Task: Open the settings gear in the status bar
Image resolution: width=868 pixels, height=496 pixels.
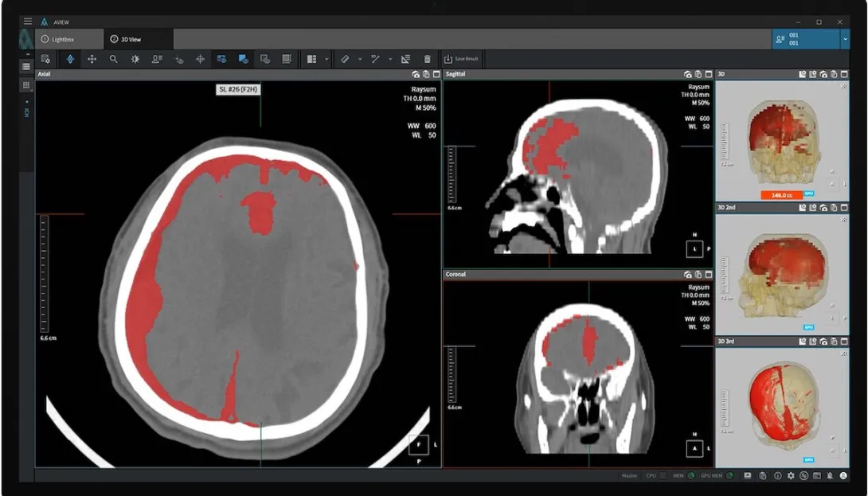Action: click(x=789, y=476)
